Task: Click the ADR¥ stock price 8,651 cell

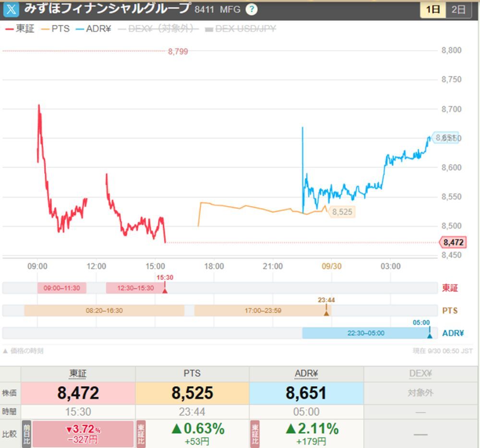Action: 306,393
